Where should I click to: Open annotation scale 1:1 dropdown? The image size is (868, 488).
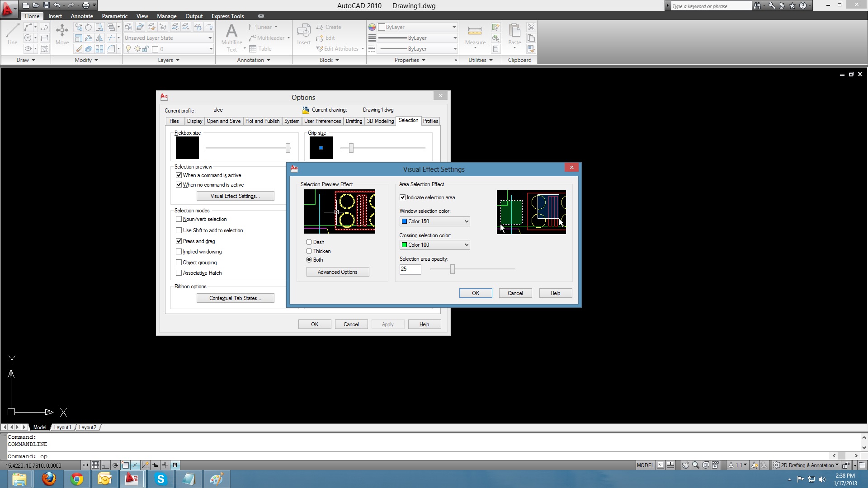tap(737, 465)
